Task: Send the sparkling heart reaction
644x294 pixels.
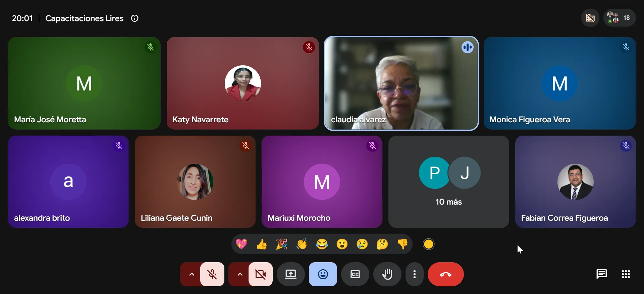Action: (241, 244)
